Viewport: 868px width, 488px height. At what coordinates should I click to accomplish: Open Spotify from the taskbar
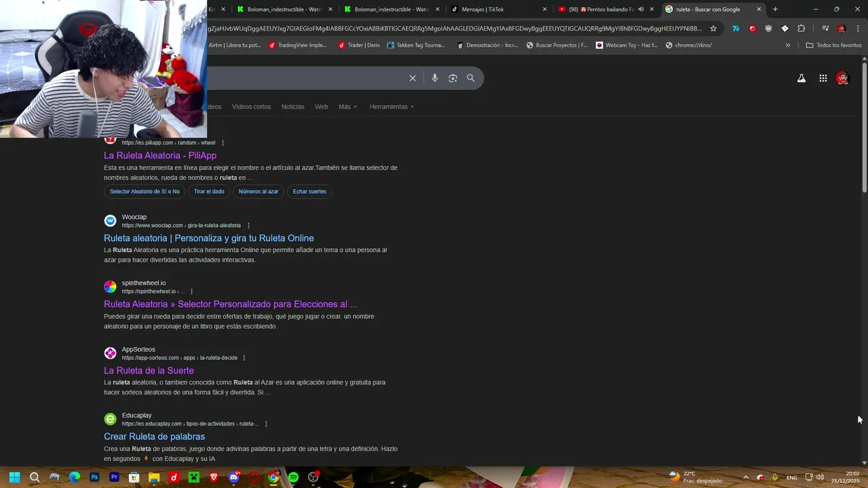click(293, 477)
